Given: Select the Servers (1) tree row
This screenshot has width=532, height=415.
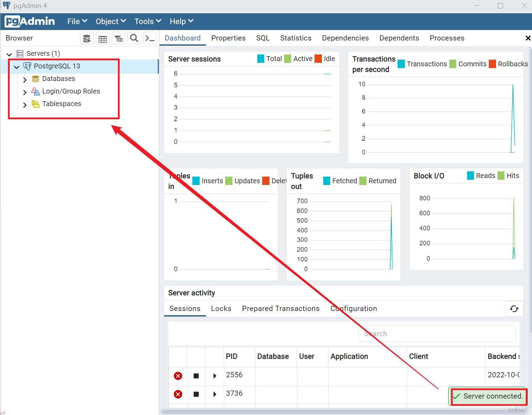Looking at the screenshot, I should coord(80,53).
